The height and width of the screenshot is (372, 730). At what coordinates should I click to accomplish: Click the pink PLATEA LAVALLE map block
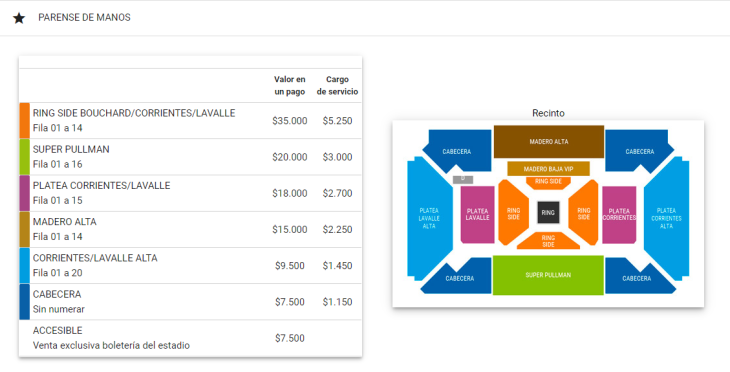point(477,215)
